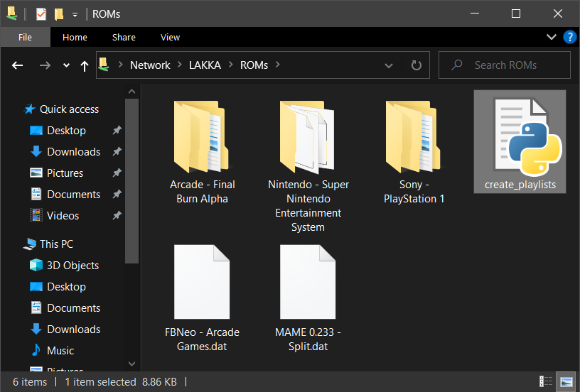Unpin Desktop using its pin icon

(117, 130)
